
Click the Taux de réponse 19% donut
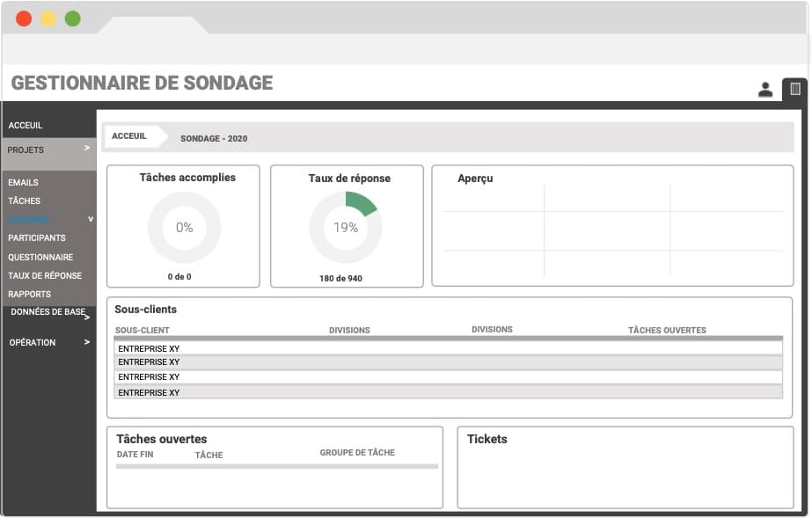346,227
